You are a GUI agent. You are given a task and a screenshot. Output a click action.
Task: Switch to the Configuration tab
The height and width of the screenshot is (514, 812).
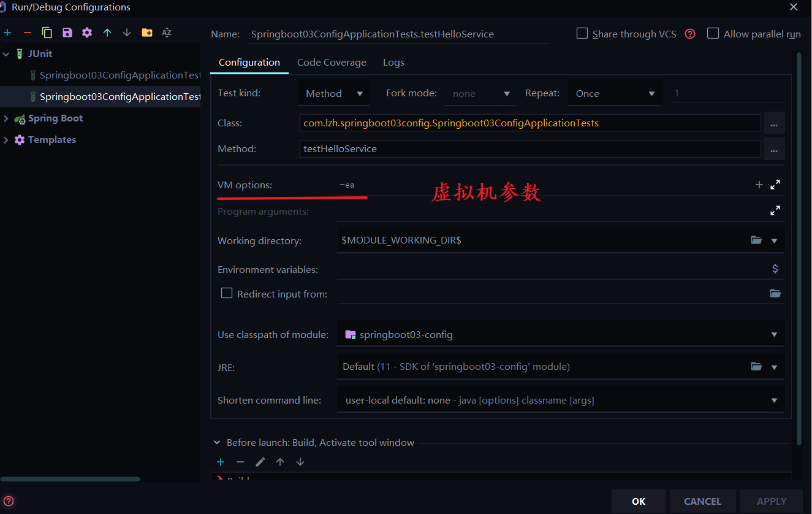pyautogui.click(x=249, y=63)
